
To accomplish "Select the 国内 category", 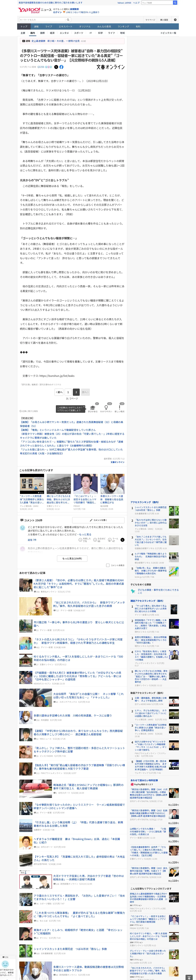I will pyautogui.click(x=33, y=33).
